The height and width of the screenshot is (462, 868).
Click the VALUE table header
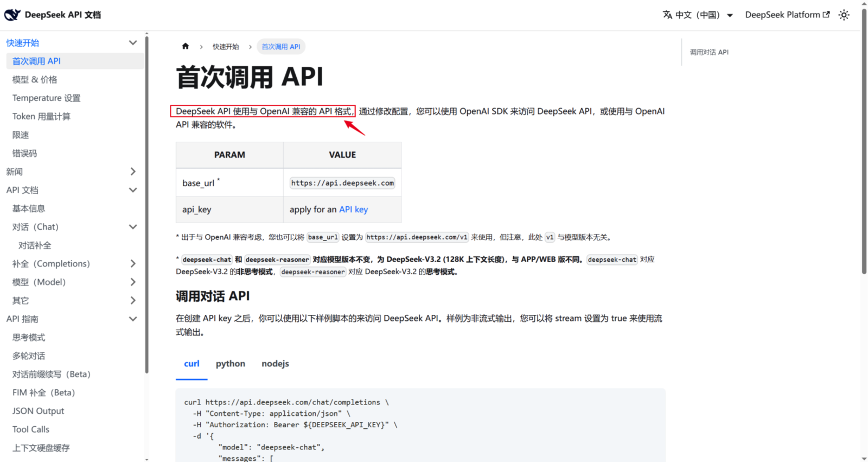[x=342, y=155]
